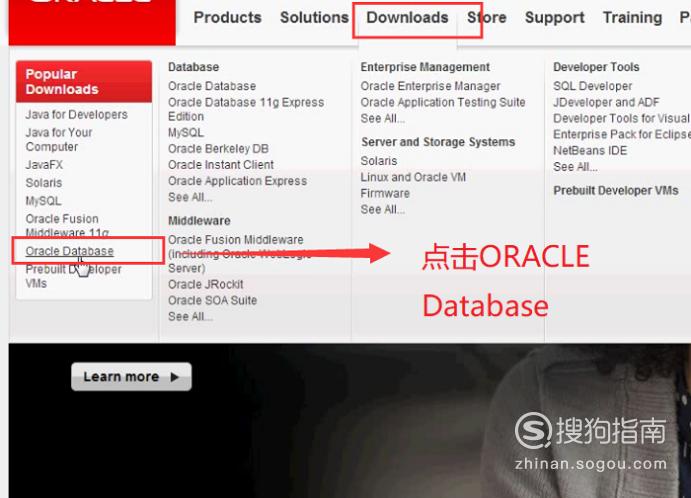Click Java for Your Computer link
Screen dimensions: 691x498
[59, 139]
